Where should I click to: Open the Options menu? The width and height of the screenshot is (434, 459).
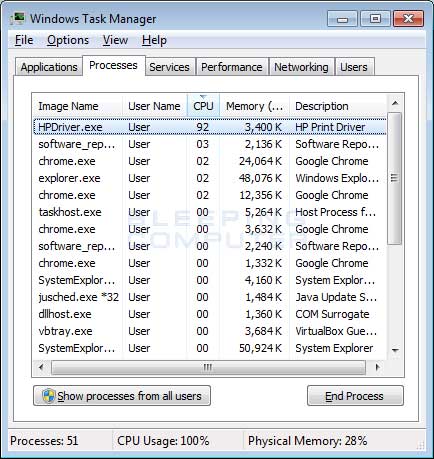(x=68, y=40)
